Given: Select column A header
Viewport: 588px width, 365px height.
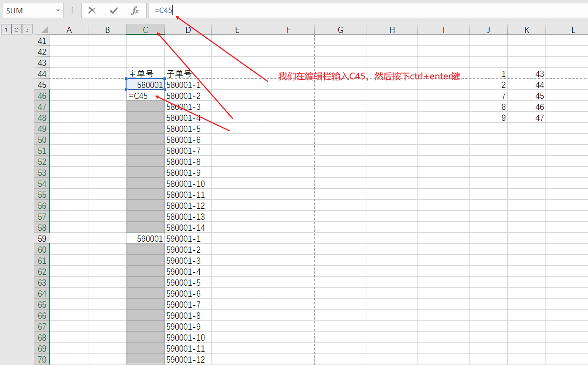Looking at the screenshot, I should pos(69,30).
